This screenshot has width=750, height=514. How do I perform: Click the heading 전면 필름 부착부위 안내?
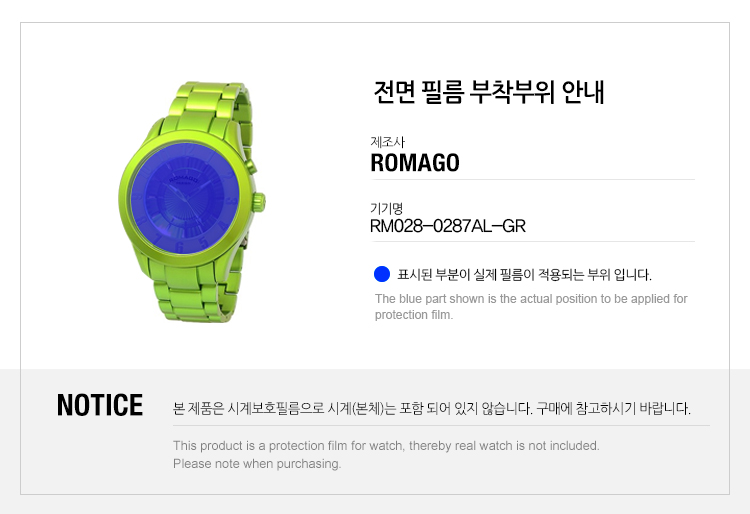click(489, 92)
